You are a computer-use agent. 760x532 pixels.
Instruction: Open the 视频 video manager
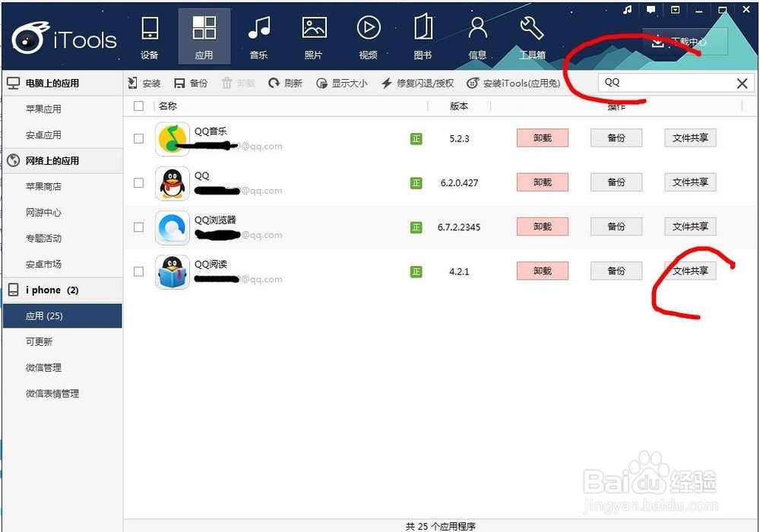369,36
